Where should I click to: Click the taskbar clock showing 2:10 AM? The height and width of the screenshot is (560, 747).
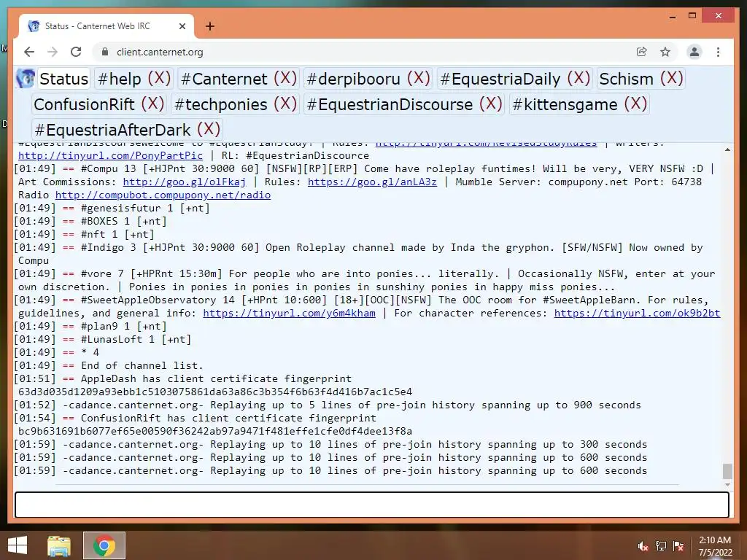(715, 546)
